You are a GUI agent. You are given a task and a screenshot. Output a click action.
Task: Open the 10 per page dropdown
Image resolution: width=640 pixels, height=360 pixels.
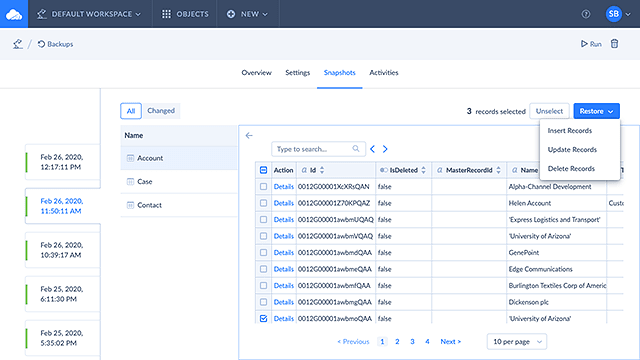517,342
